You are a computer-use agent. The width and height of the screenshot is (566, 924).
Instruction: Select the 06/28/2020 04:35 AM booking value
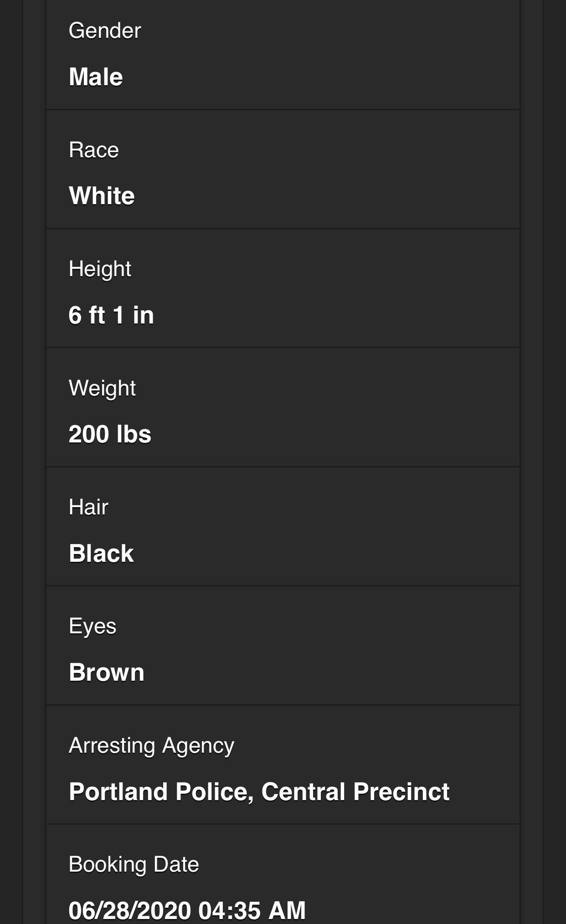[x=187, y=910]
